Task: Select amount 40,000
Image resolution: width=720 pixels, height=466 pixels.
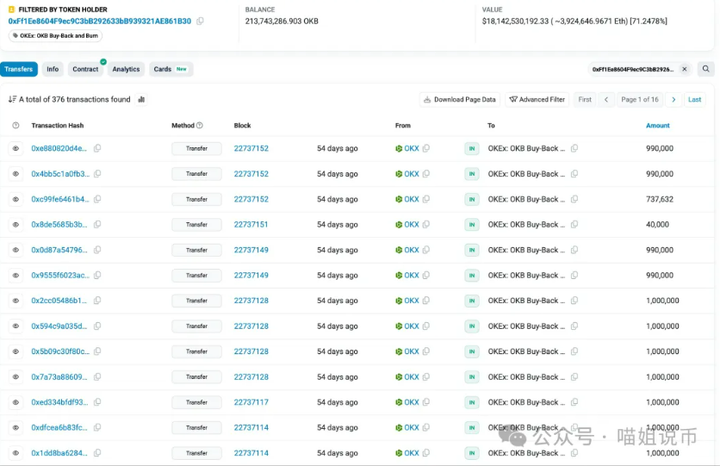Action: [x=657, y=225]
